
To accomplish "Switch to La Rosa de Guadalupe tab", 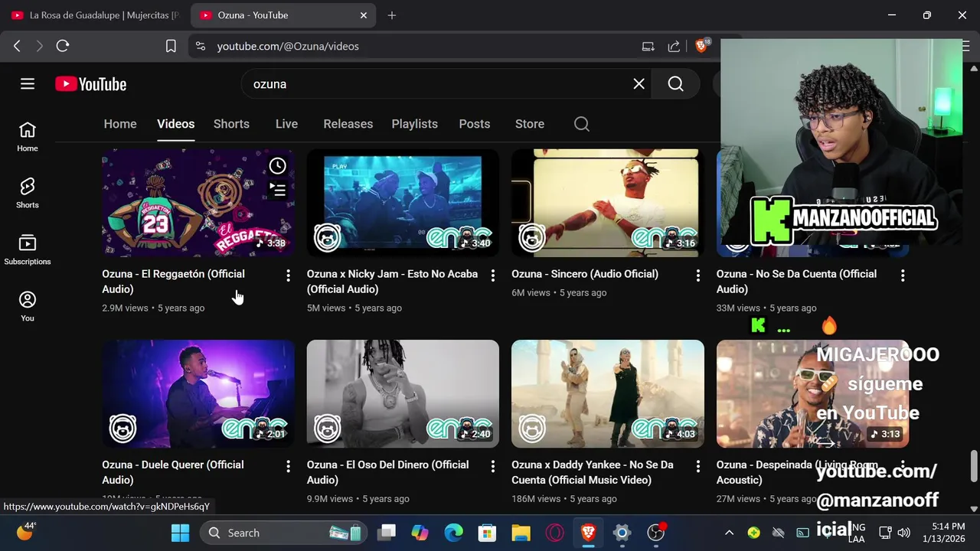I will tap(96, 15).
